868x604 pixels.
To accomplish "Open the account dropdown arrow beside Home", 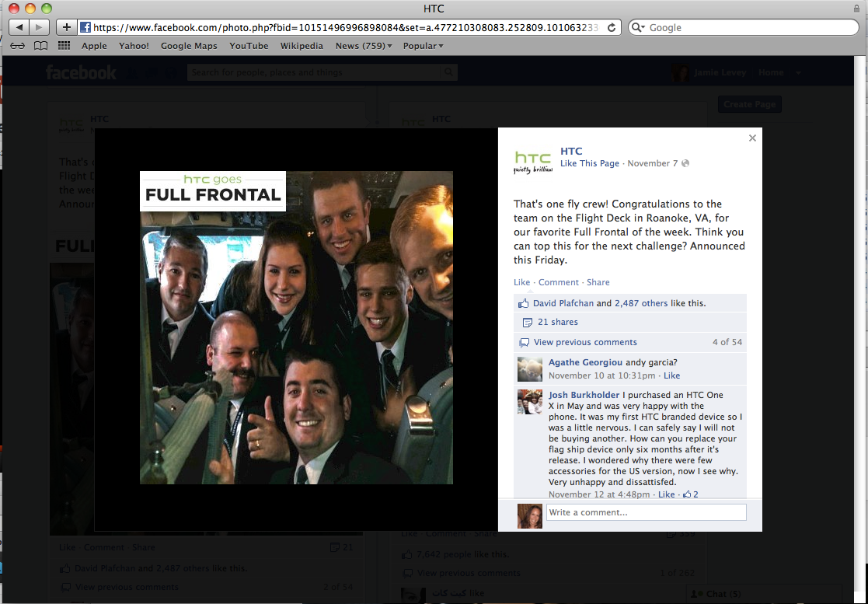I will point(798,72).
